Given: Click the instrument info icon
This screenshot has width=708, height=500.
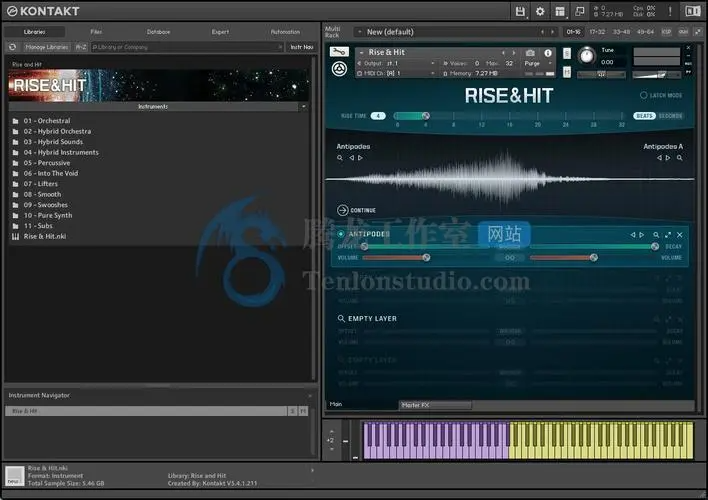Looking at the screenshot, I should tap(547, 53).
